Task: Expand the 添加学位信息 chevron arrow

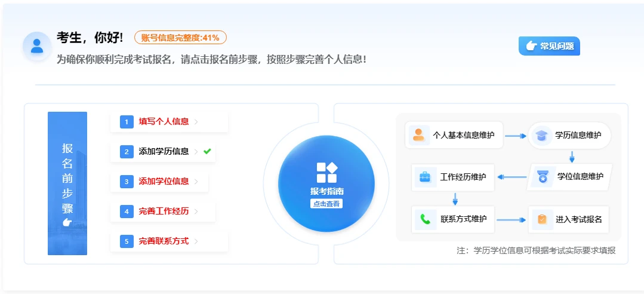Action: click(x=196, y=182)
